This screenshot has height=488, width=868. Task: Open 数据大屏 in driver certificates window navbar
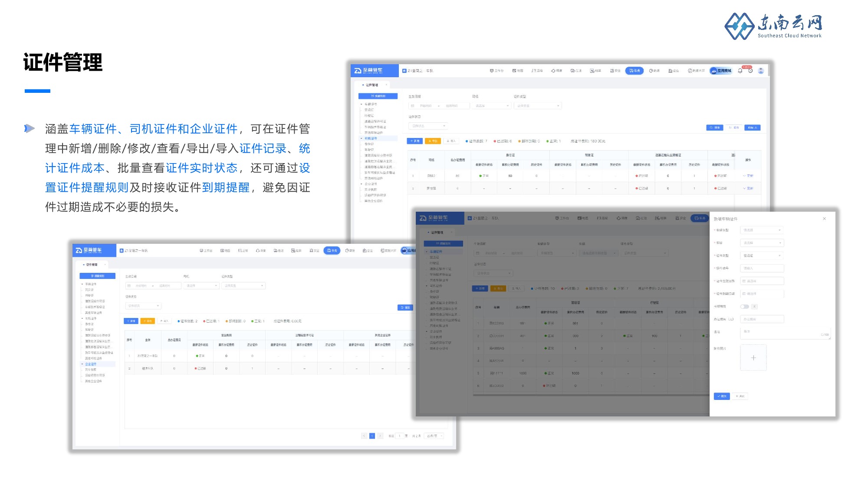point(696,71)
